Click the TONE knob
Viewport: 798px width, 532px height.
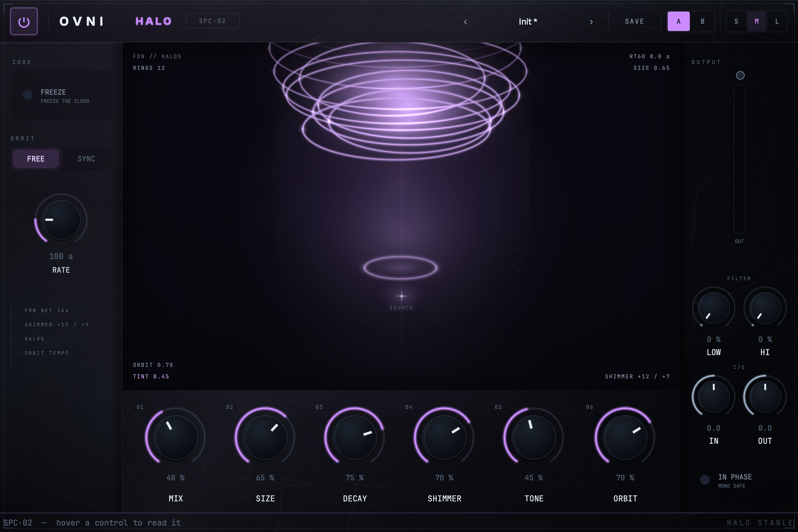tap(534, 437)
